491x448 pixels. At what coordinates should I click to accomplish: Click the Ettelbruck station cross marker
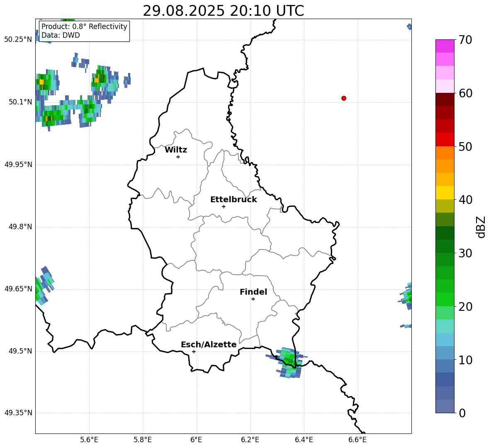[x=224, y=206]
